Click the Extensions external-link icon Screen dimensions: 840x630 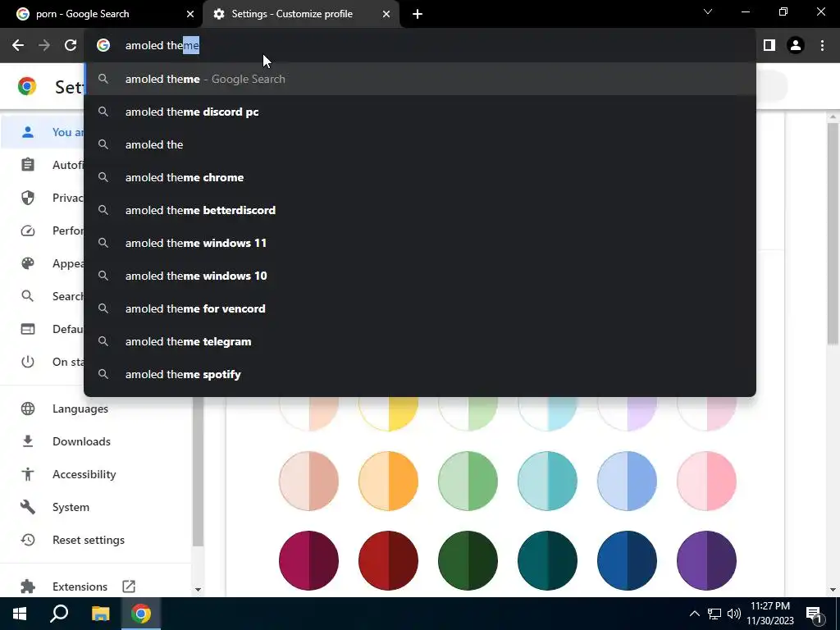[129, 587]
